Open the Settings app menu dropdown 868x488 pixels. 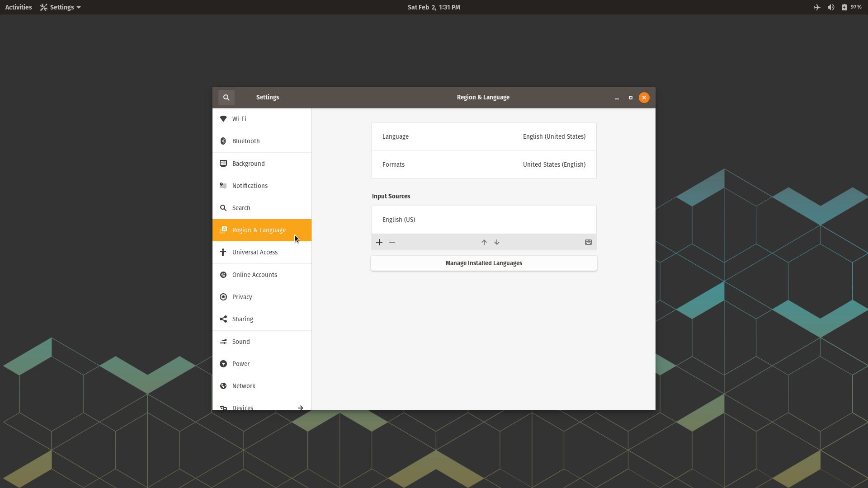(x=60, y=7)
